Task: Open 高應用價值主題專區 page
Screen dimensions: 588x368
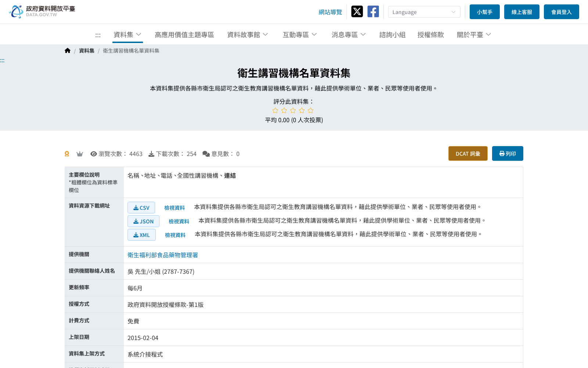Action: 184,35
